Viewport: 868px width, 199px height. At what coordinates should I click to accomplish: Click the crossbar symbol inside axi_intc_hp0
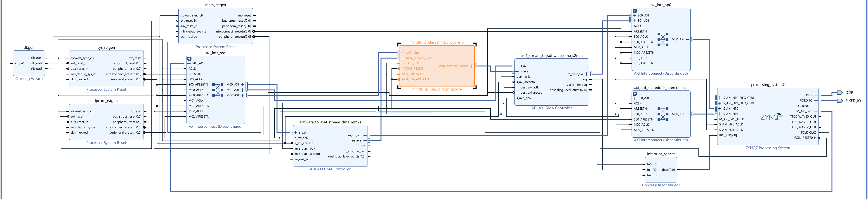coord(663,39)
